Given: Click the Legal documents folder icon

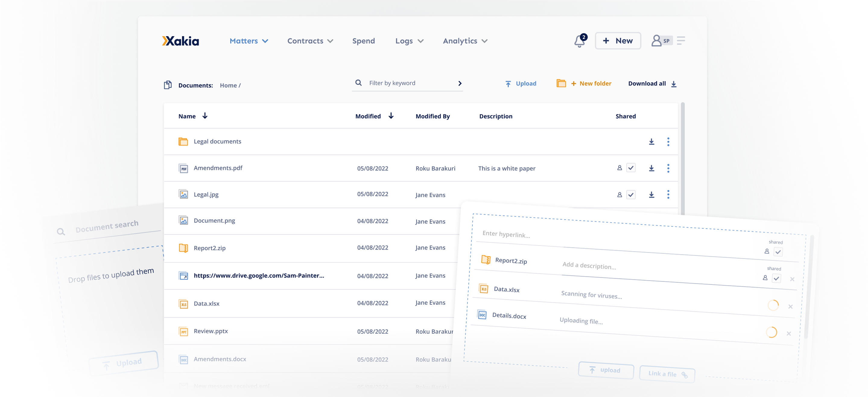Looking at the screenshot, I should [x=183, y=142].
